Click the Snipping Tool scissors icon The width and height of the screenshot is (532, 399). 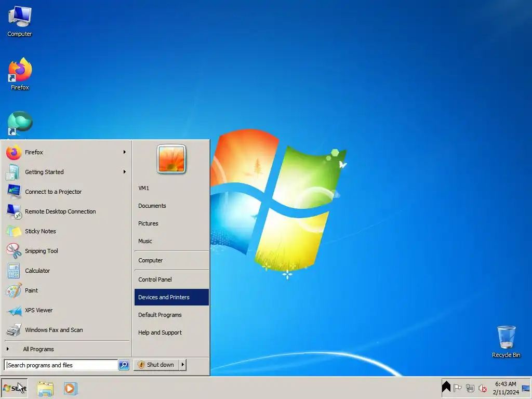(x=14, y=251)
